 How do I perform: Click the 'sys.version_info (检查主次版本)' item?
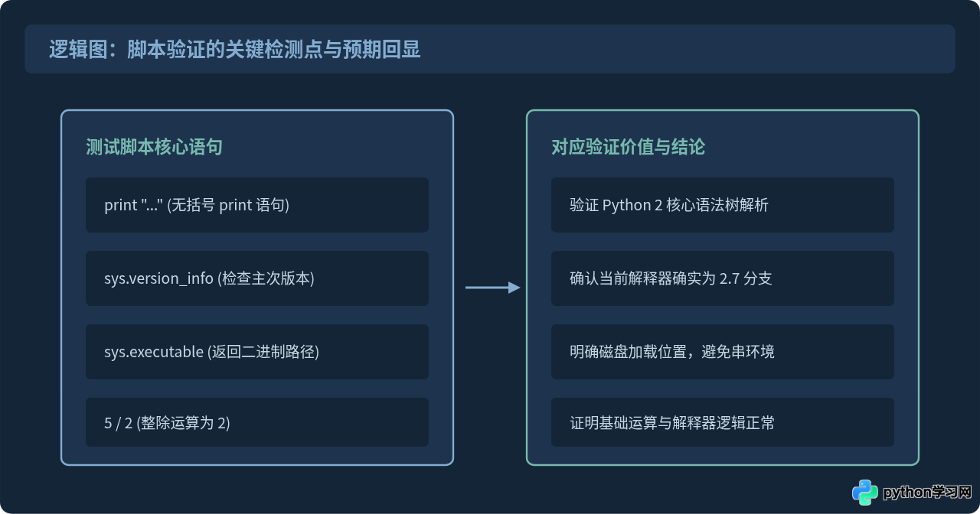257,278
